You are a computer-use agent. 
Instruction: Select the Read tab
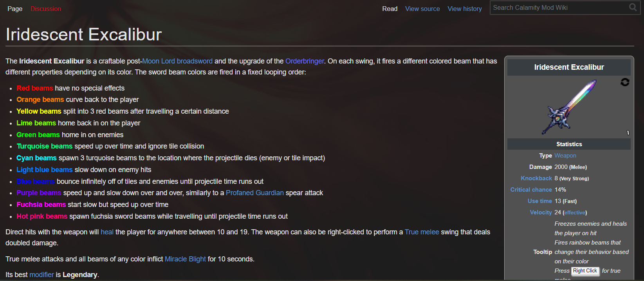point(390,9)
